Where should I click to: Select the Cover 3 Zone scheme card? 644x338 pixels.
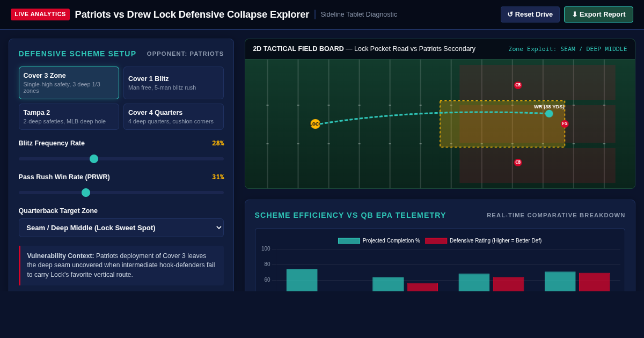click(69, 83)
